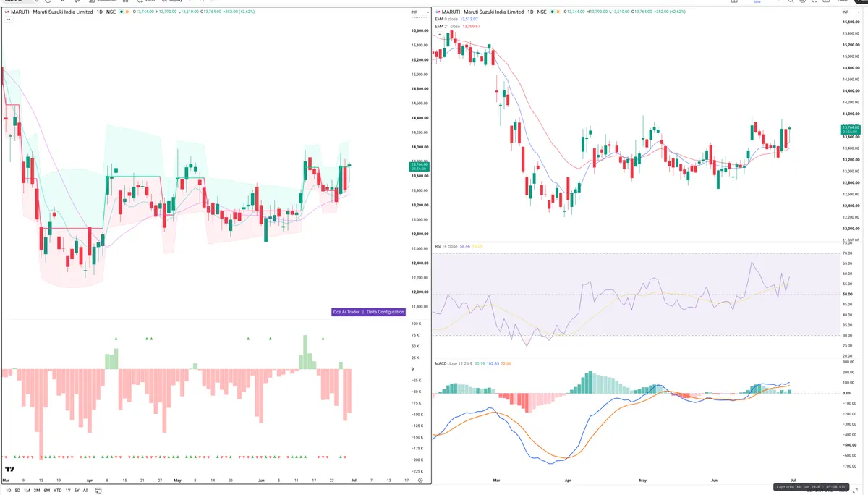The width and height of the screenshot is (868, 495).
Task: Select the 6M time range
Action: pyautogui.click(x=46, y=491)
